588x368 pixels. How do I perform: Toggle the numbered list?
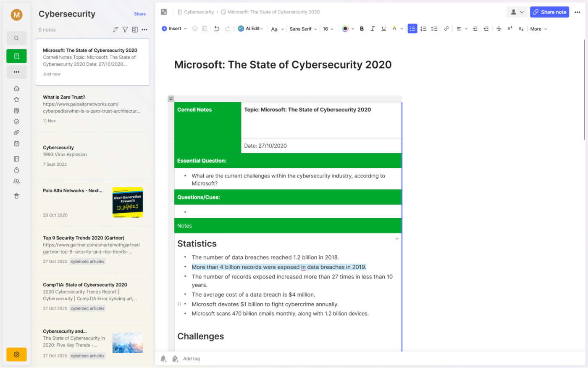(423, 29)
